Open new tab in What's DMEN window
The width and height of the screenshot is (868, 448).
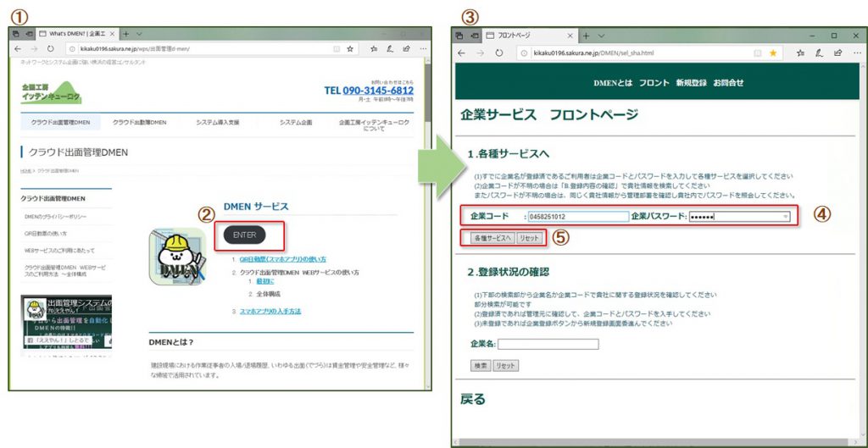pos(125,34)
